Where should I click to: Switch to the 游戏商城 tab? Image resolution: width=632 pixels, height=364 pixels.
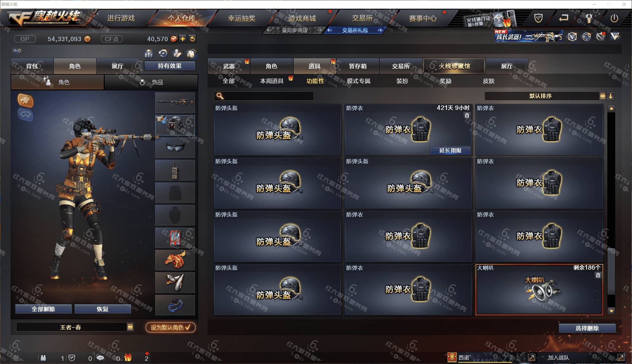(x=302, y=18)
